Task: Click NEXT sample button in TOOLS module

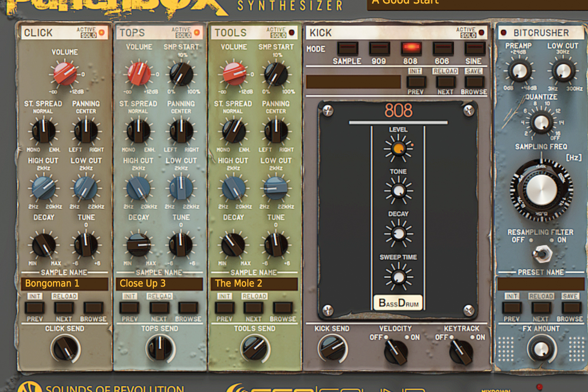Action: click(253, 307)
